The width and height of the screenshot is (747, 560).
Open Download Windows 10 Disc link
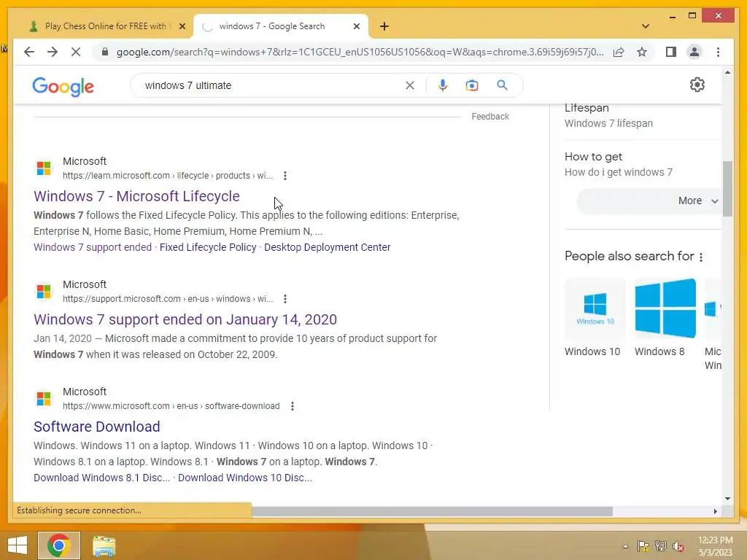[245, 478]
